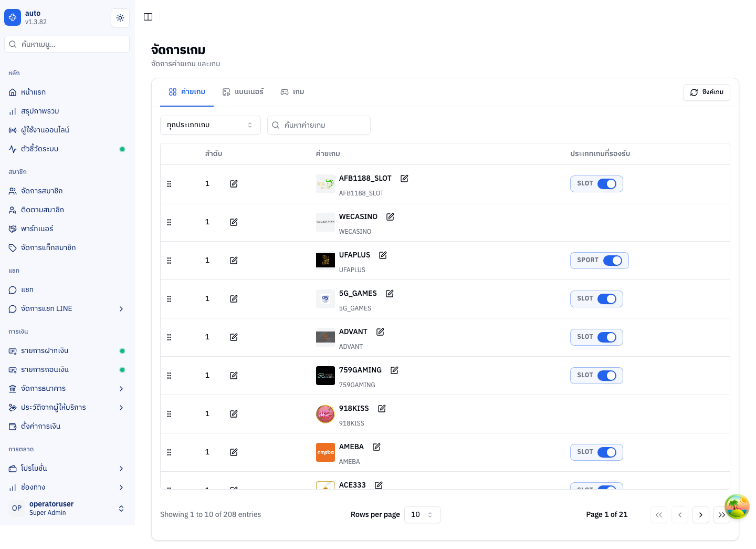Edit order number for UFAPLUS row

pos(234,261)
